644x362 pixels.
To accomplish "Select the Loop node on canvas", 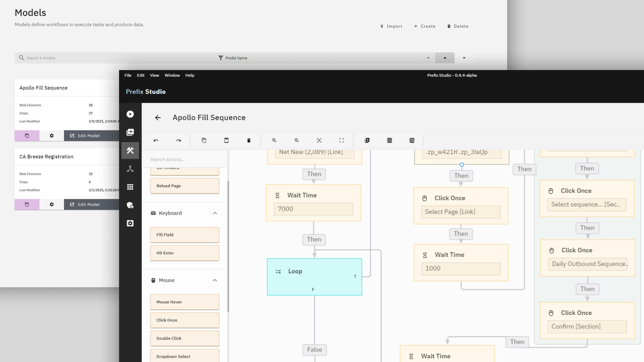I will pyautogui.click(x=314, y=277).
